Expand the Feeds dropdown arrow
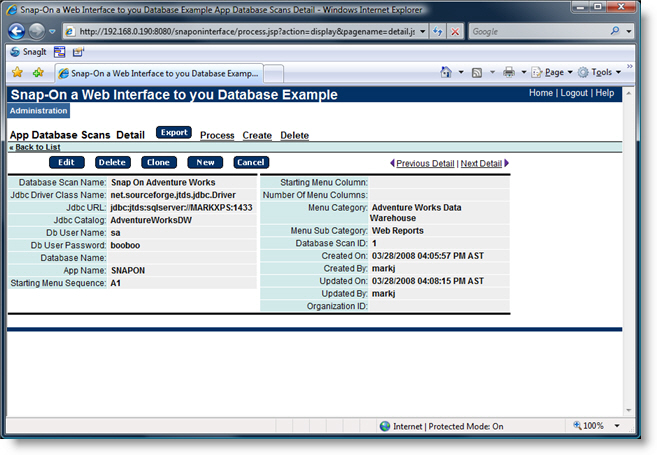The width and height of the screenshot is (657, 455). point(492,72)
